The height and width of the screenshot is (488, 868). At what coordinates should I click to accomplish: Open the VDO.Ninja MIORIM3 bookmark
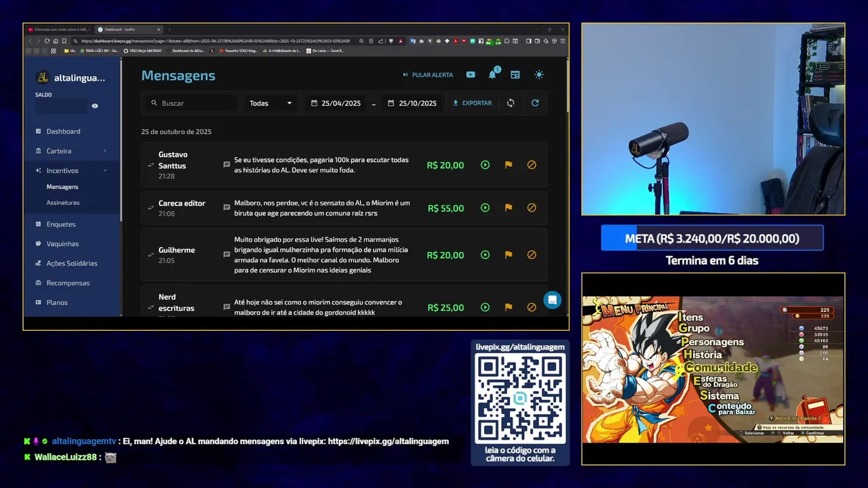pos(142,50)
